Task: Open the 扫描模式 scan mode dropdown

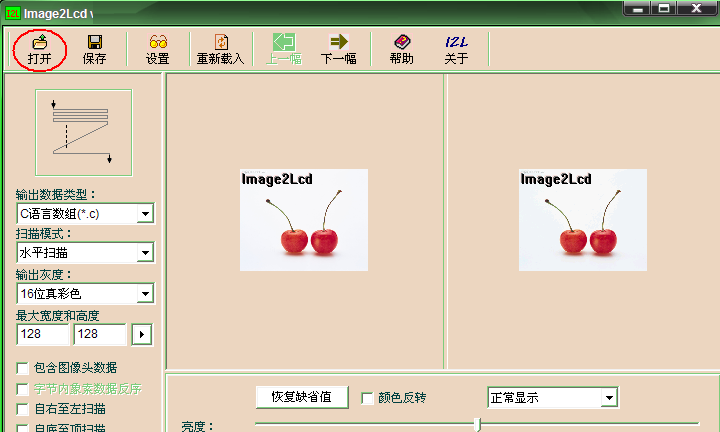Action: pos(145,254)
